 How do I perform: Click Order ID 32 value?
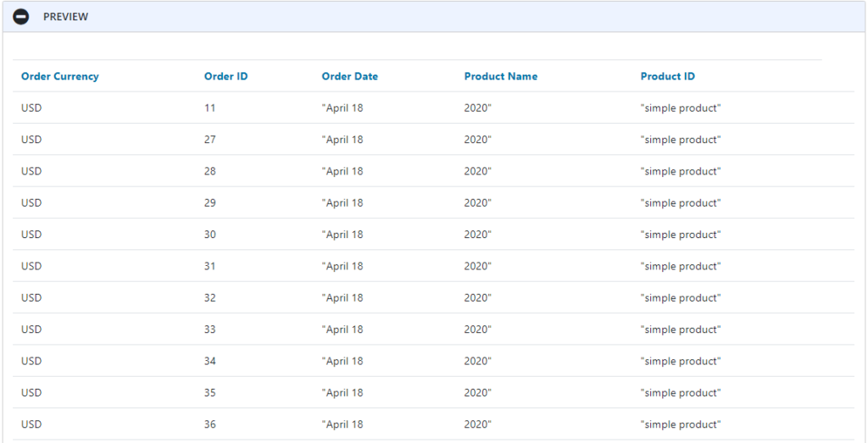pos(210,297)
